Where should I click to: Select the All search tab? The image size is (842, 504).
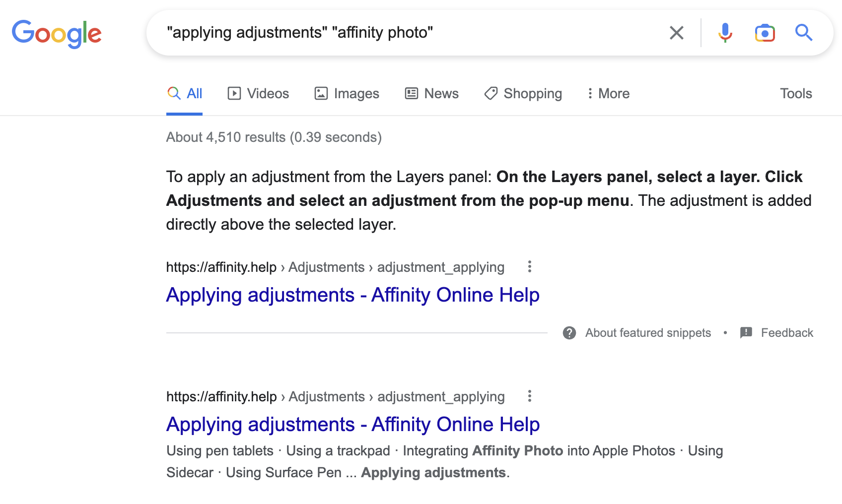coord(184,94)
